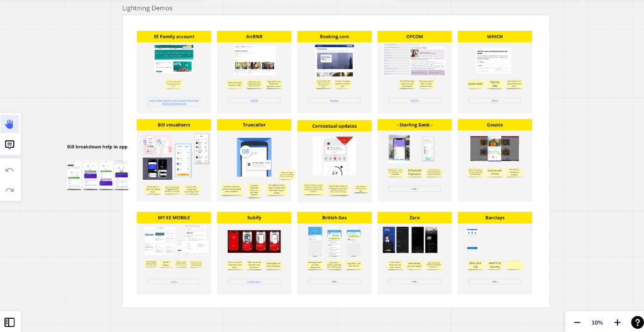
Task: Select the Subify card header
Action: point(254,218)
